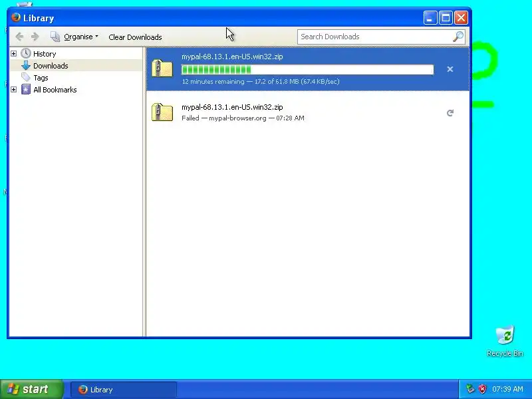Screen dimensions: 532x399
Task: Select Downloads in the sidebar
Action: 51,66
